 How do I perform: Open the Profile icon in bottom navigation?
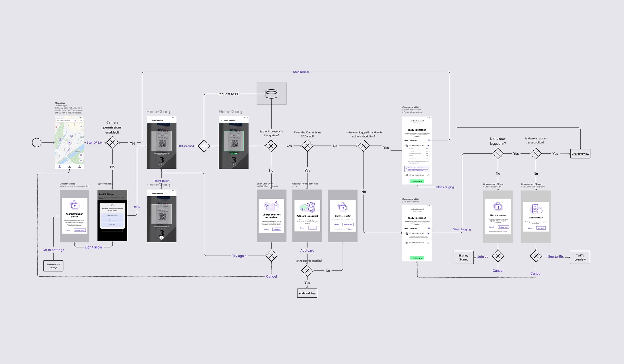coord(79,166)
